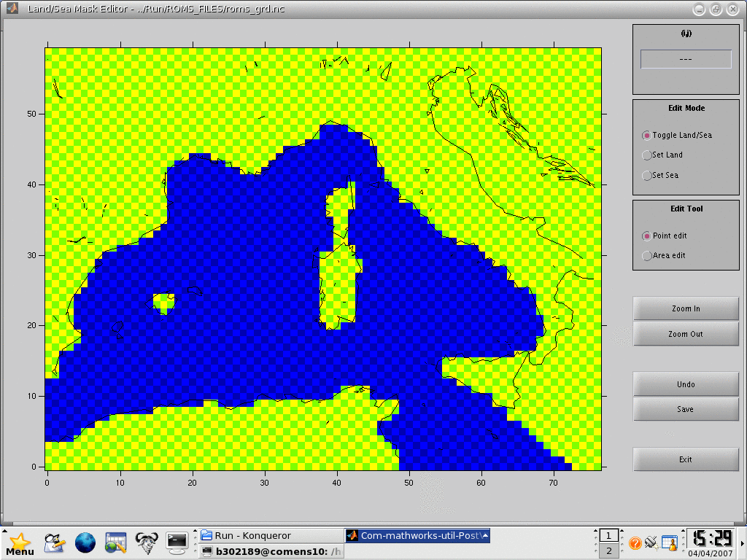Click the GNU head launcher icon

point(147,542)
